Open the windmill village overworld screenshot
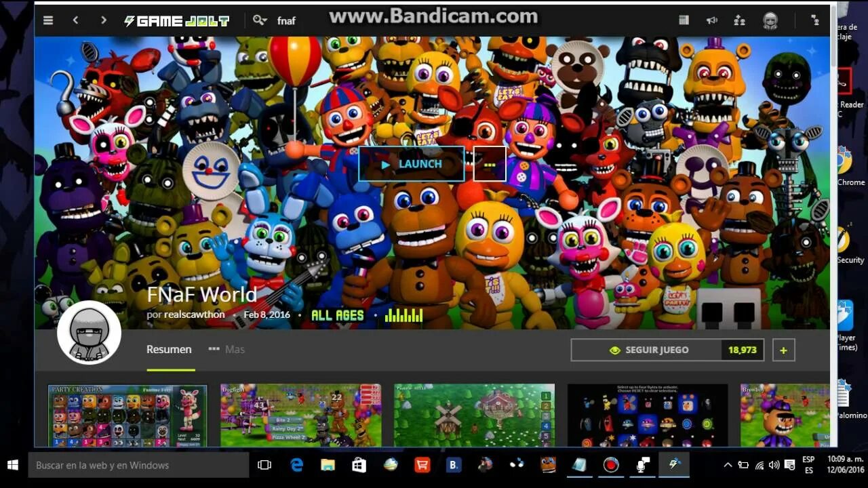The width and height of the screenshot is (868, 488). coord(474,415)
